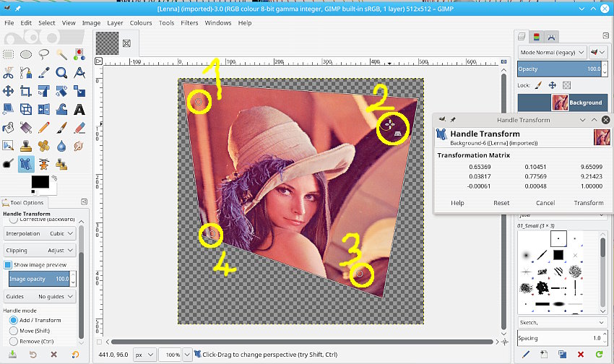The width and height of the screenshot is (614, 364).
Task: Select the Rectangle Select tool
Action: click(8, 54)
